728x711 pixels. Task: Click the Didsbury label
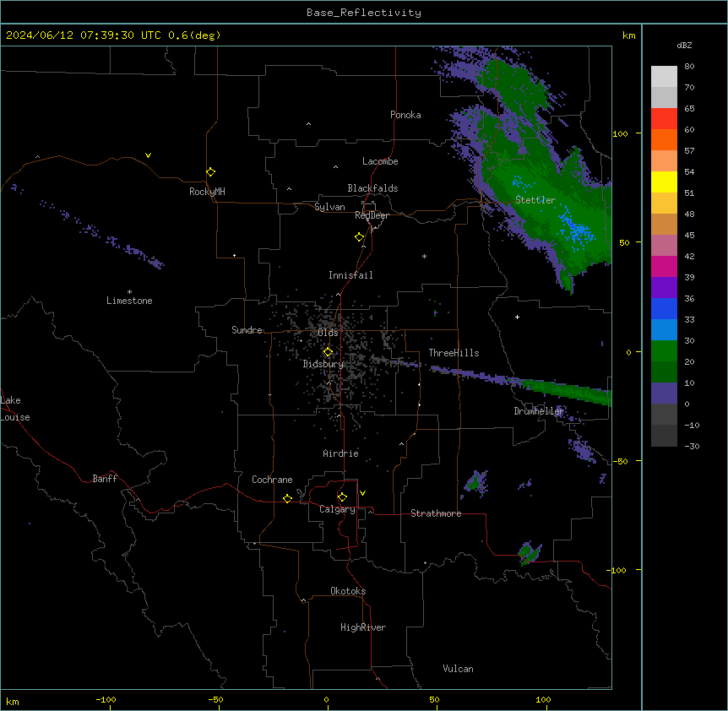(x=323, y=364)
